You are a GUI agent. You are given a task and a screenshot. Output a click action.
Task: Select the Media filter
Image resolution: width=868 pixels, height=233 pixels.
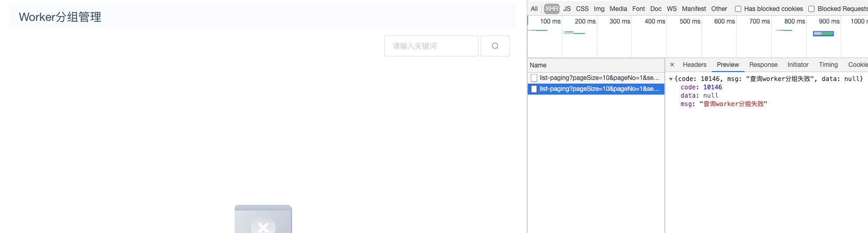618,9
